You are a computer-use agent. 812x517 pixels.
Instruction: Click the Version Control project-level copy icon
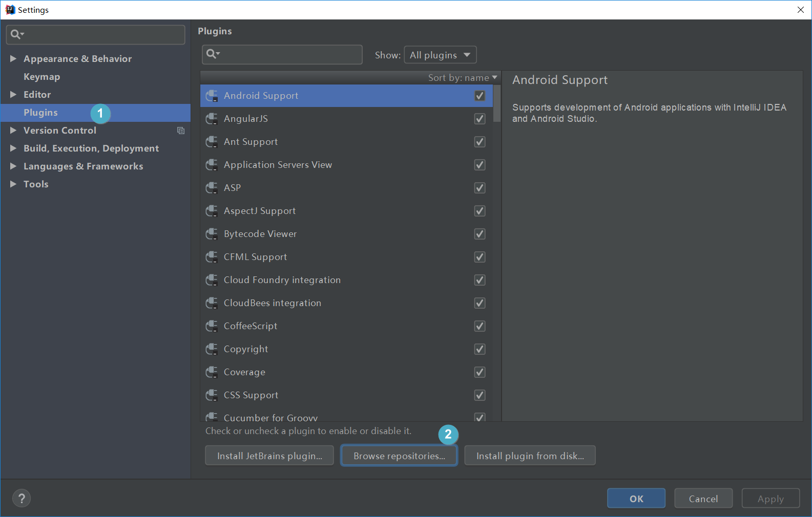click(x=181, y=131)
